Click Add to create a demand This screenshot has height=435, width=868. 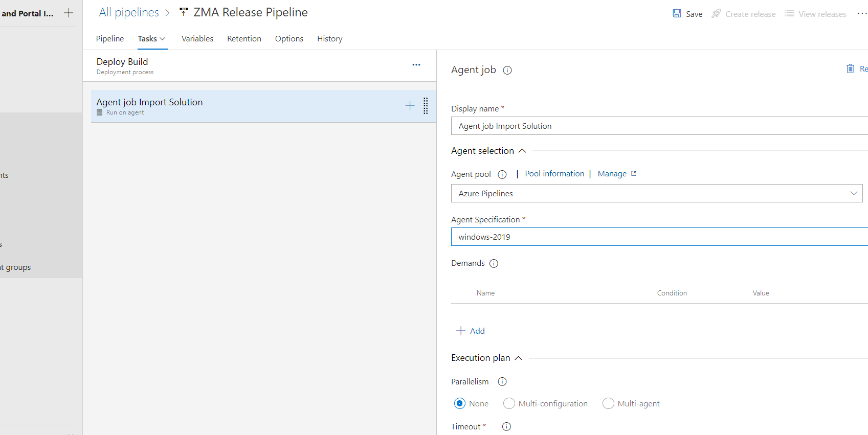(471, 331)
